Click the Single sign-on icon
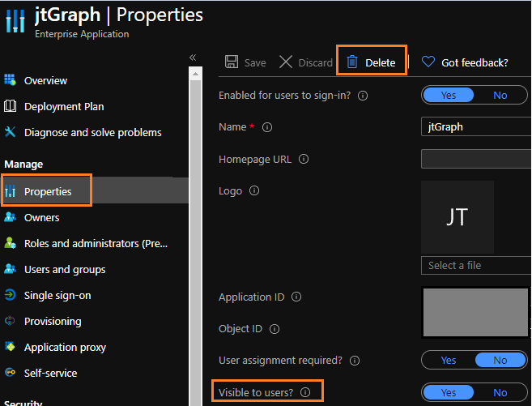532x406 pixels. (11, 294)
